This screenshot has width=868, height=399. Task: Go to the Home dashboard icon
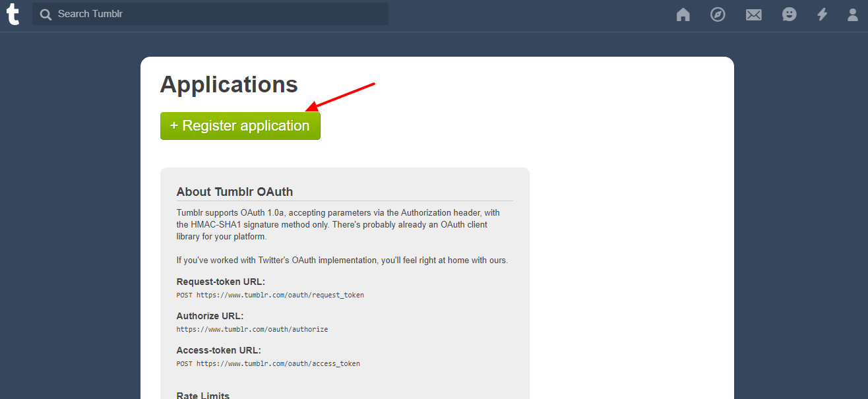[x=683, y=15]
